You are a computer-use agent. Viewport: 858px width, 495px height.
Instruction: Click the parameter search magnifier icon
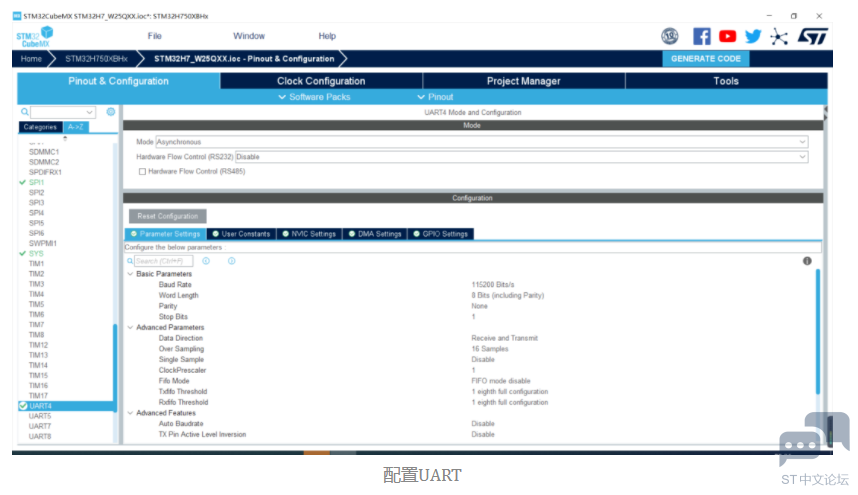pyautogui.click(x=130, y=261)
